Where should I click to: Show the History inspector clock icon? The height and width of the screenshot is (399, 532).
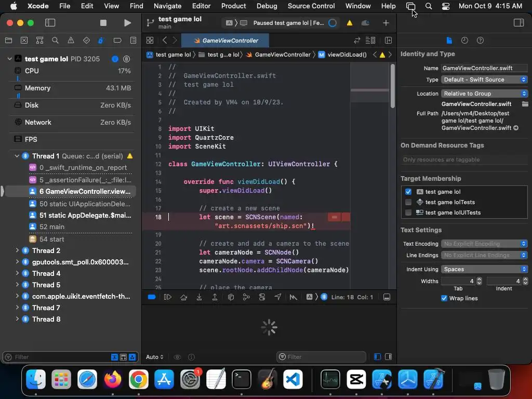point(464,41)
